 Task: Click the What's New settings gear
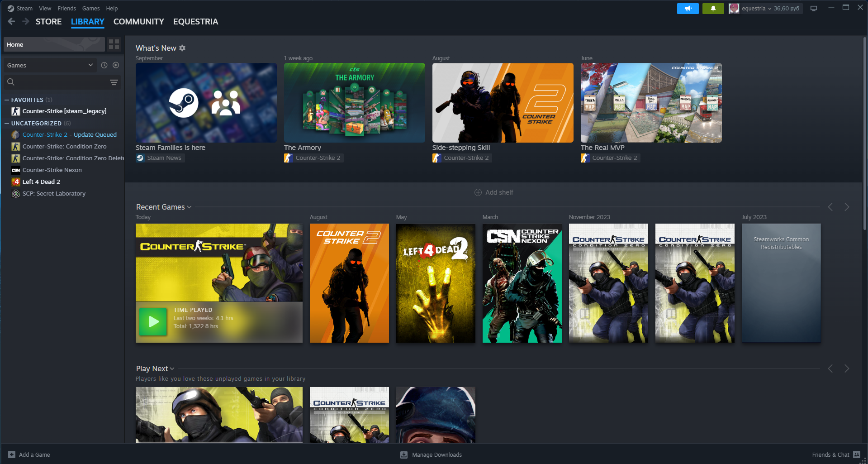182,48
